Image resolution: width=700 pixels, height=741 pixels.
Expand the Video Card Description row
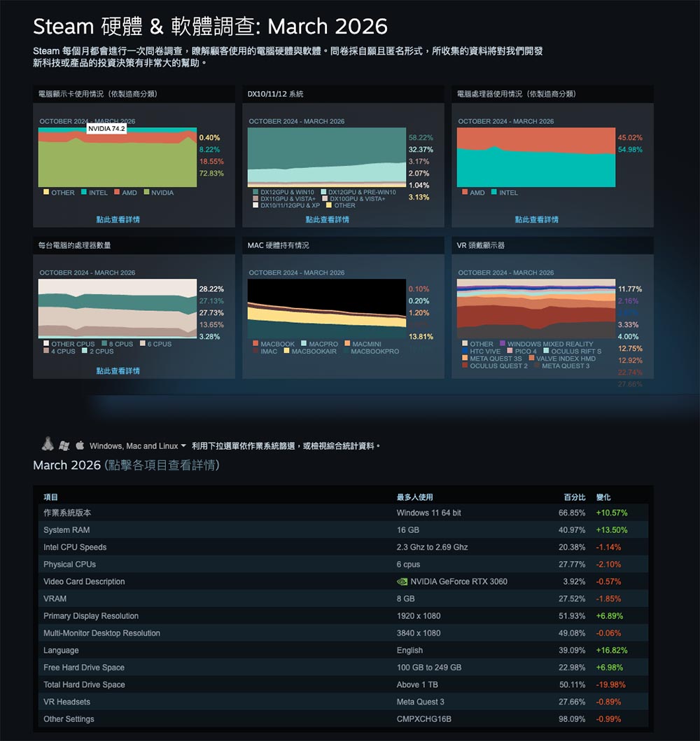point(84,581)
